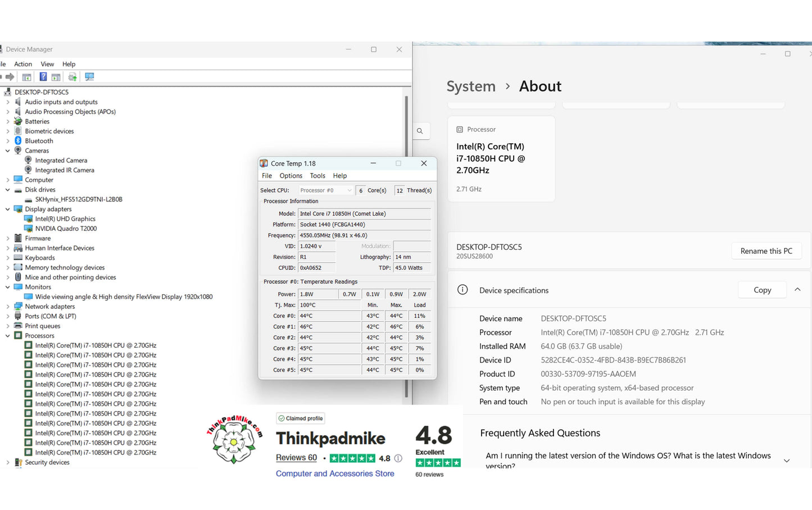The width and height of the screenshot is (812, 510).
Task: Click the Network adapters category icon
Action: click(18, 307)
